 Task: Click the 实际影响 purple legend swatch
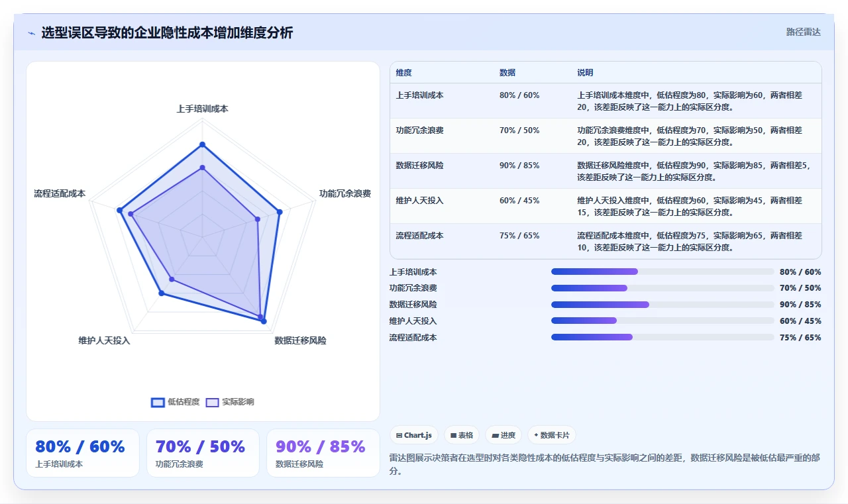212,402
